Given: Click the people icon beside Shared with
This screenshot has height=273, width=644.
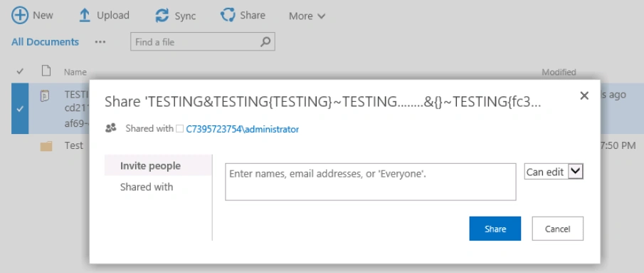Looking at the screenshot, I should pyautogui.click(x=111, y=128).
